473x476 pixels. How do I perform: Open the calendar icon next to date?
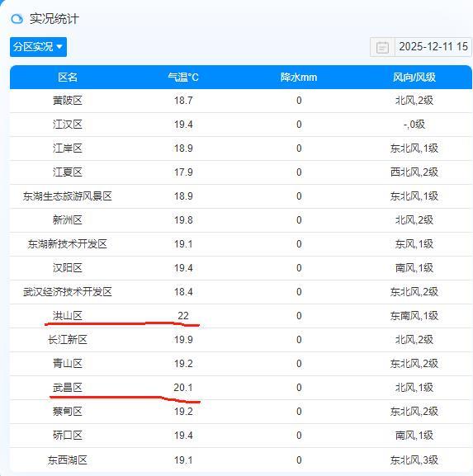click(x=382, y=47)
